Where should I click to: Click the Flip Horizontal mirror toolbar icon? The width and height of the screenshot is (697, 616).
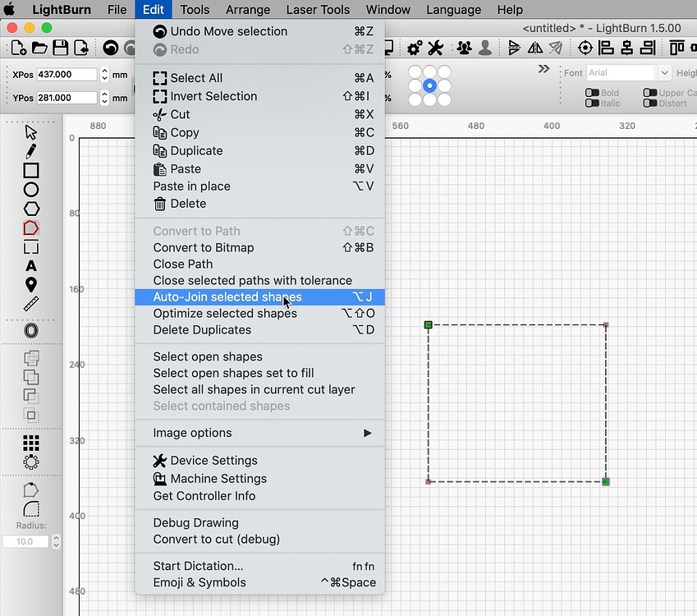click(x=534, y=48)
